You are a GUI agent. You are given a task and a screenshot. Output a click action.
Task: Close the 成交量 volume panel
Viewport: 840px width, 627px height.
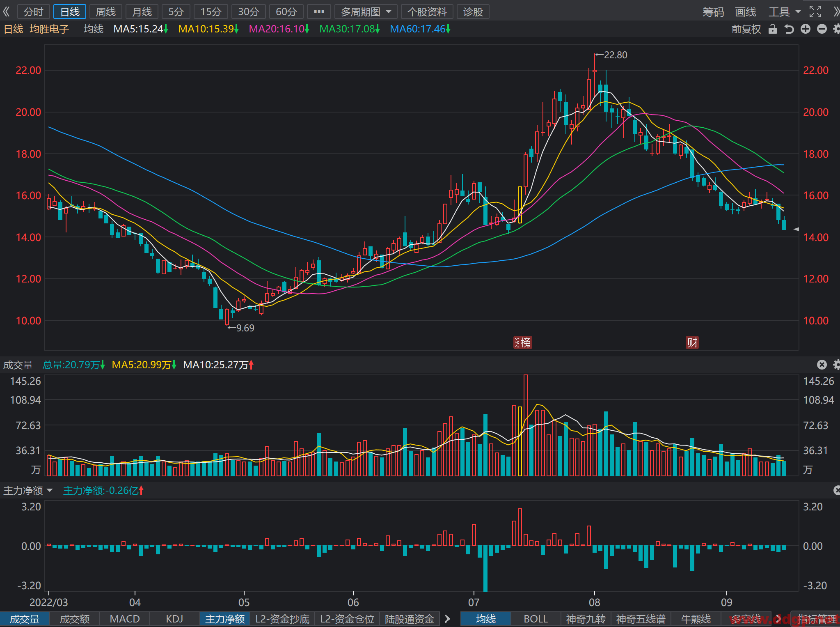[822, 365]
